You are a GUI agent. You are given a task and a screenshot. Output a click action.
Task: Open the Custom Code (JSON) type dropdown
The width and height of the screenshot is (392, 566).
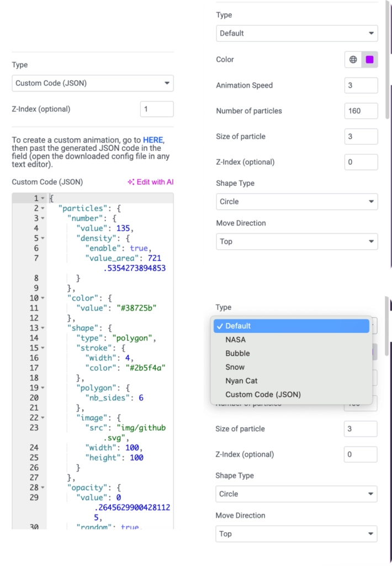pyautogui.click(x=93, y=83)
